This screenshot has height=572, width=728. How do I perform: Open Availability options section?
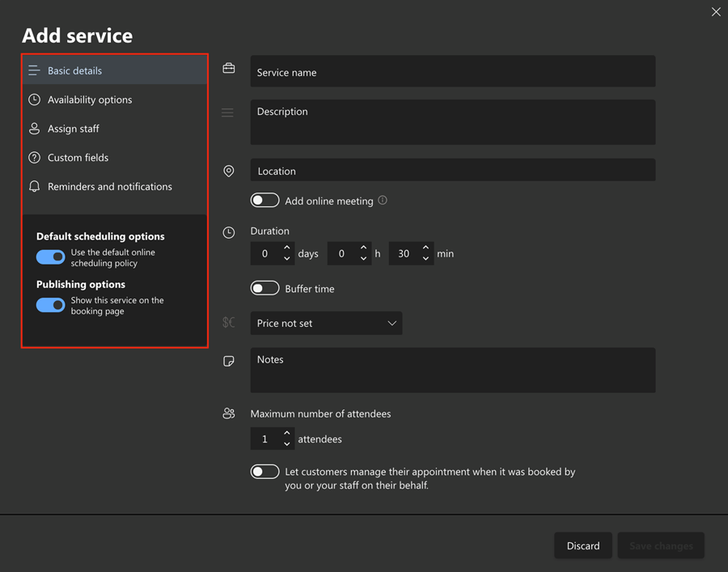point(115,100)
